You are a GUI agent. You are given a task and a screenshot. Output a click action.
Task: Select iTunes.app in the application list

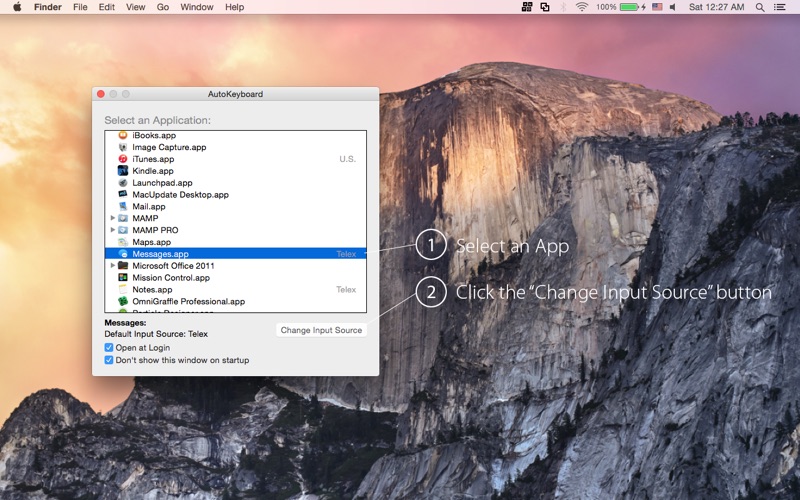(153, 159)
